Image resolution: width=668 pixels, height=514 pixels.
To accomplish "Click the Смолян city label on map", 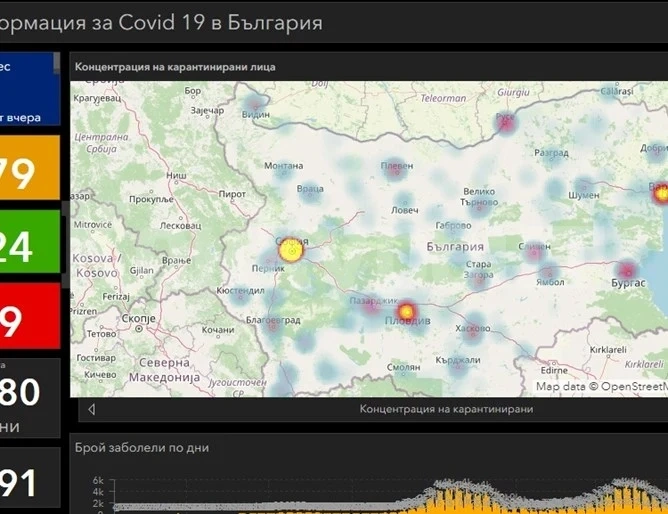I will click(x=403, y=367).
